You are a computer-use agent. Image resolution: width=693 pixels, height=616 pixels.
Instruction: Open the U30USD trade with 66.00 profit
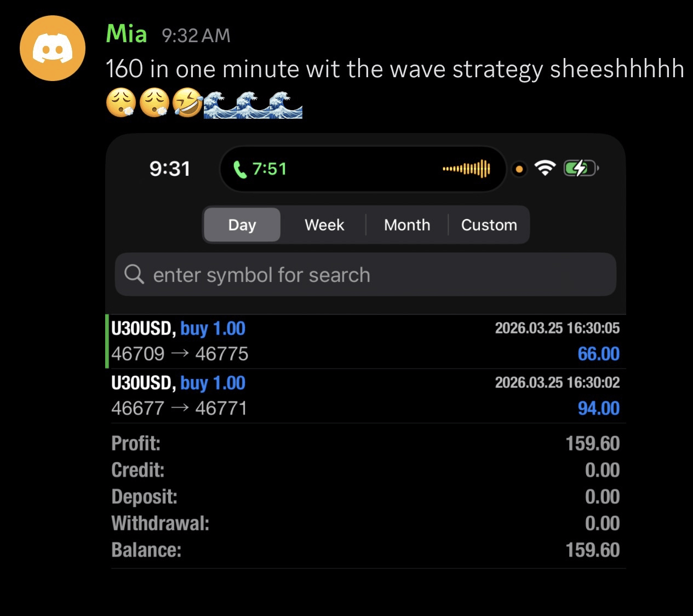tap(365, 341)
